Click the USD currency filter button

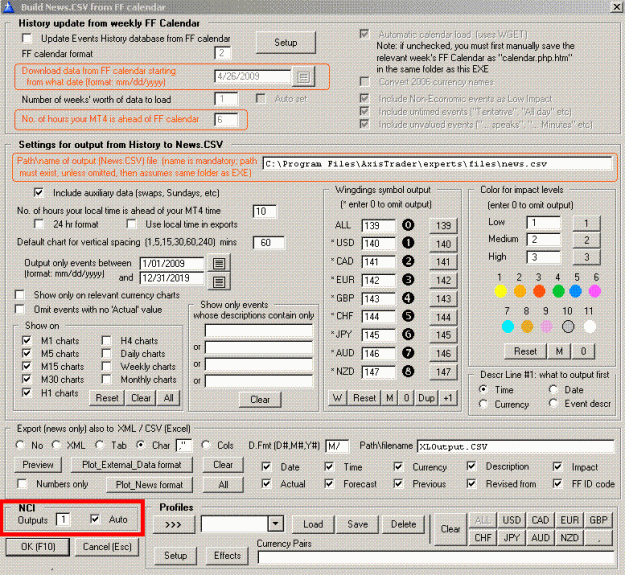pos(511,520)
